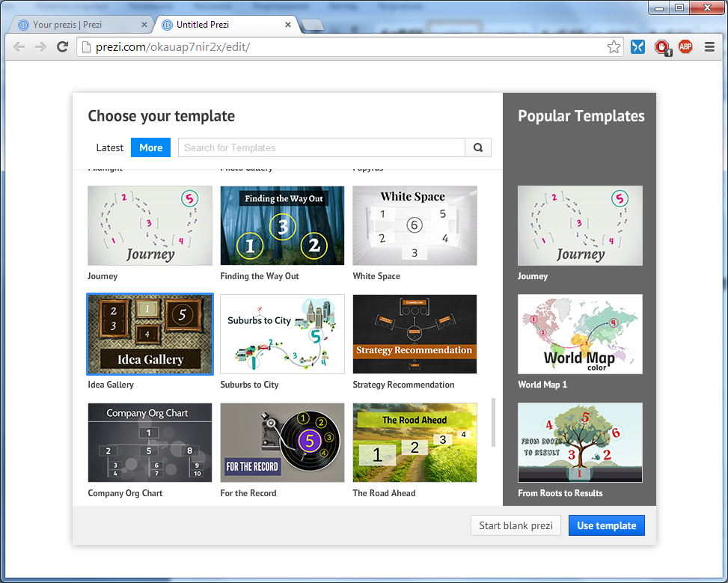This screenshot has height=583, width=728.
Task: Click 'From Roots to Results' caption text
Action: click(560, 493)
